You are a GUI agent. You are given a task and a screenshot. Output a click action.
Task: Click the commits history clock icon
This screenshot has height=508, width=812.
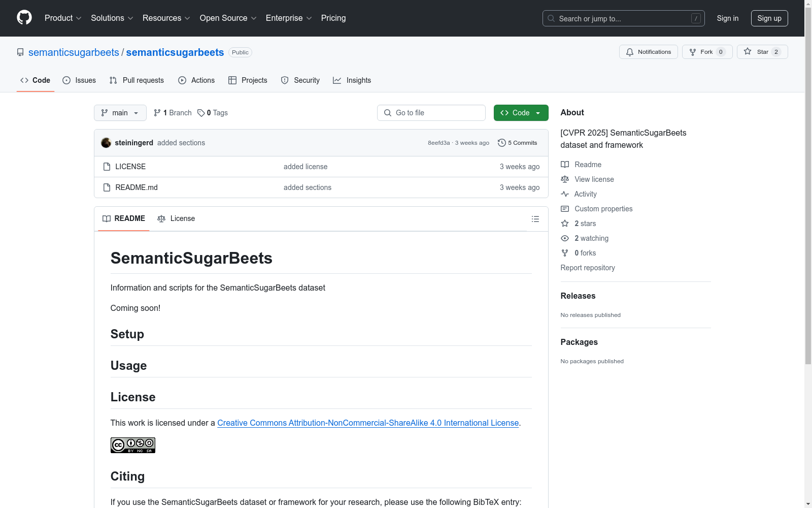[502, 143]
